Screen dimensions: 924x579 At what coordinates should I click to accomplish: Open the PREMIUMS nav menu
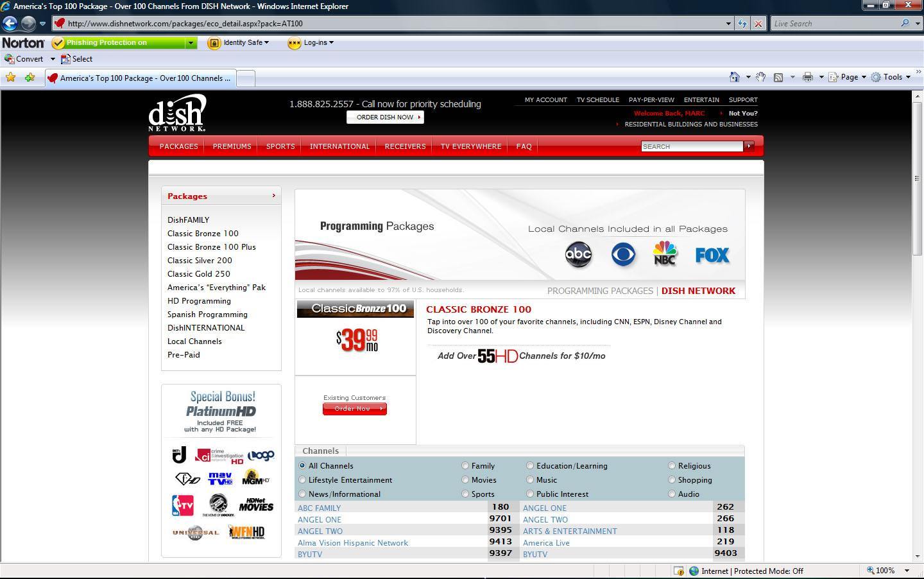(232, 146)
